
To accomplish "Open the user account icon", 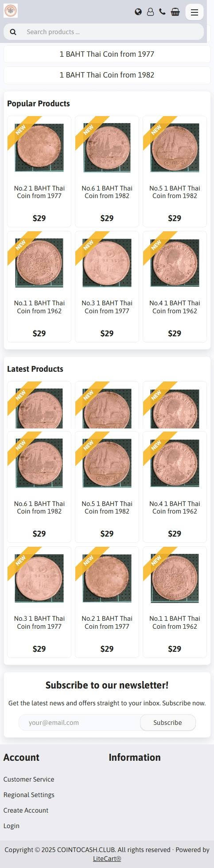I will pyautogui.click(x=150, y=12).
